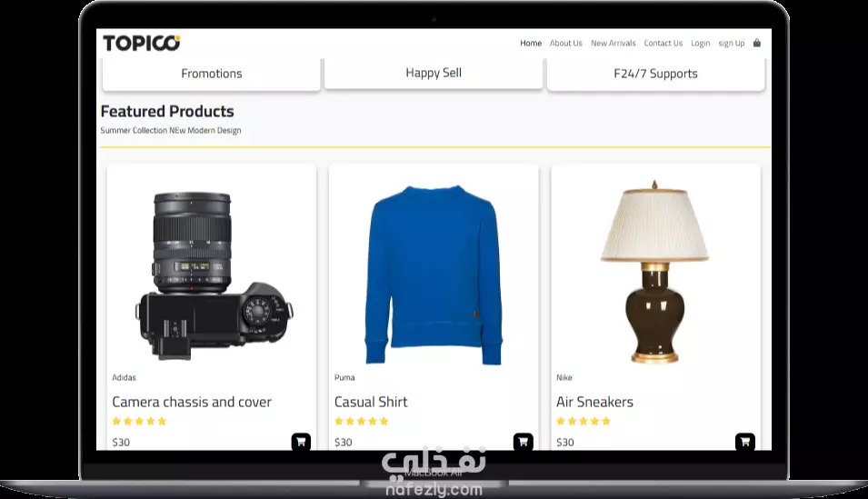This screenshot has height=499, width=868.
Task: Select the F24/7 Supports card
Action: click(x=656, y=74)
